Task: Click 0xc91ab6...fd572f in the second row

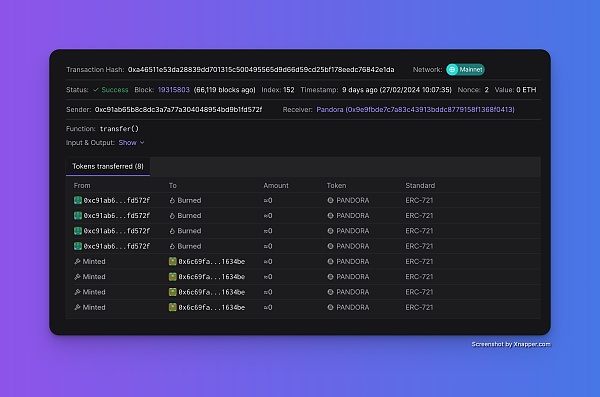Action: tap(117, 216)
